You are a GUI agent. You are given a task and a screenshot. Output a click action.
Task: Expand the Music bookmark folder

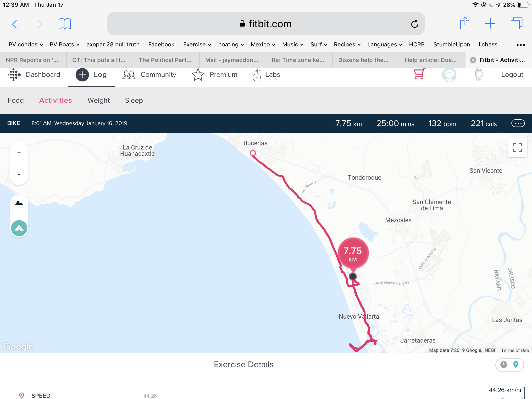[x=293, y=45]
